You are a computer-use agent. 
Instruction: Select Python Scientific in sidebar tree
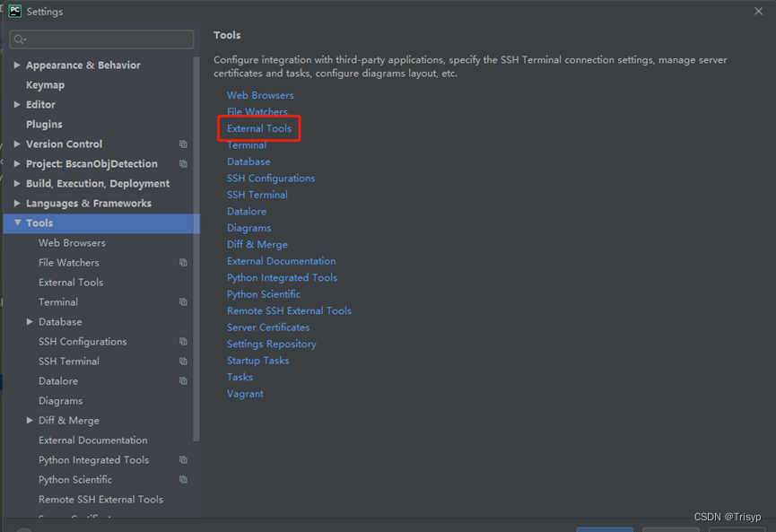click(75, 480)
